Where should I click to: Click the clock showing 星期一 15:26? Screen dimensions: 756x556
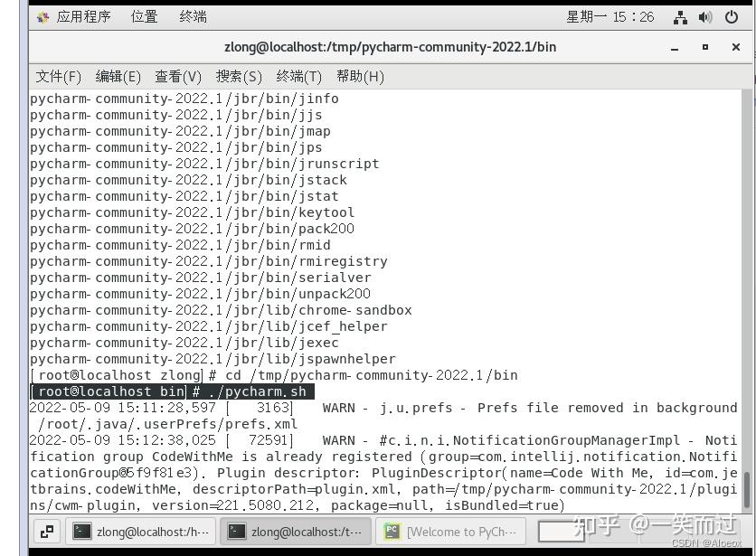click(609, 15)
